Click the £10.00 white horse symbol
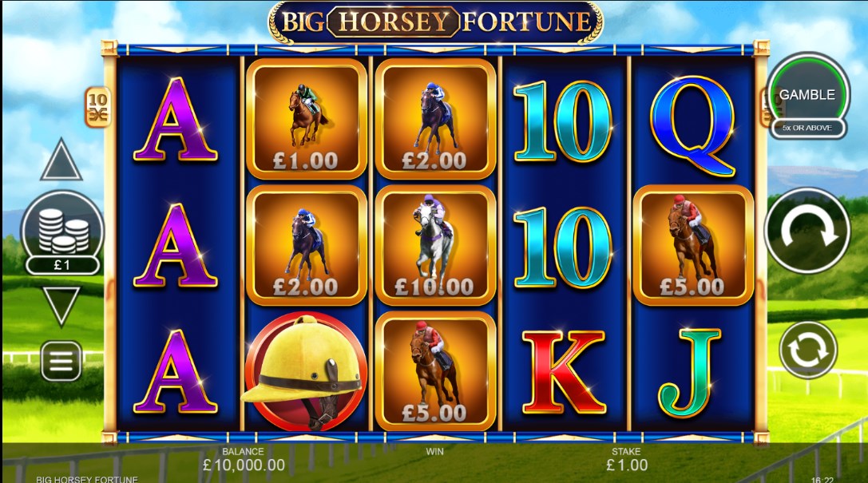 [435, 245]
